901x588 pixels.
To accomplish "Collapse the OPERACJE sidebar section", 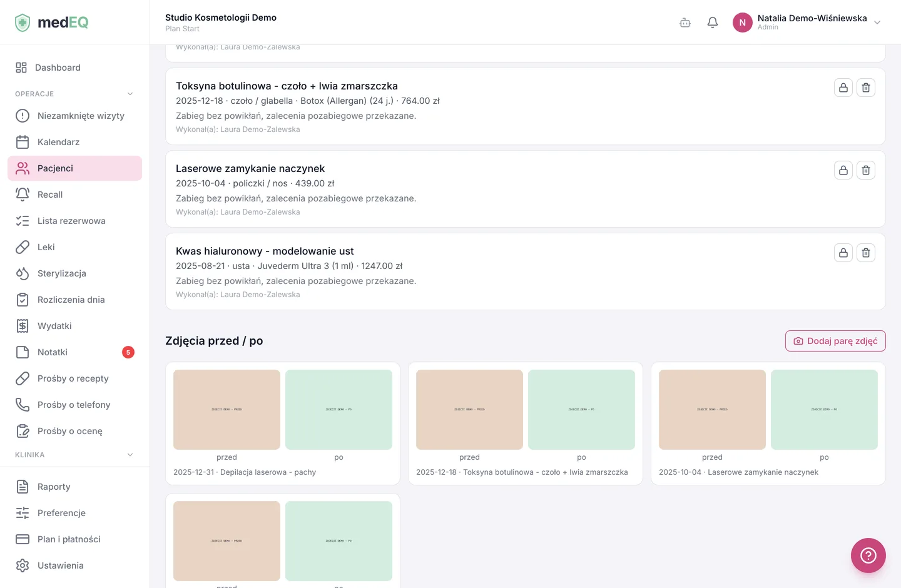I will point(130,94).
